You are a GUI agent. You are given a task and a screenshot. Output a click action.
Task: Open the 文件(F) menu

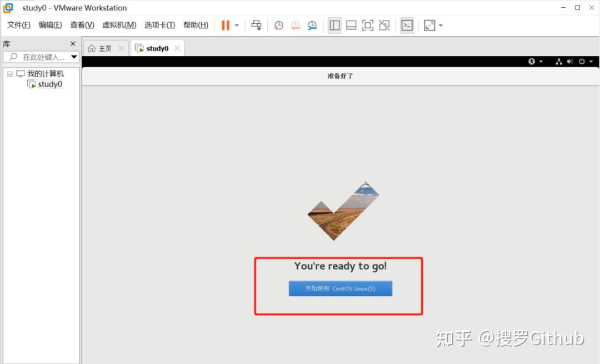[x=19, y=25]
